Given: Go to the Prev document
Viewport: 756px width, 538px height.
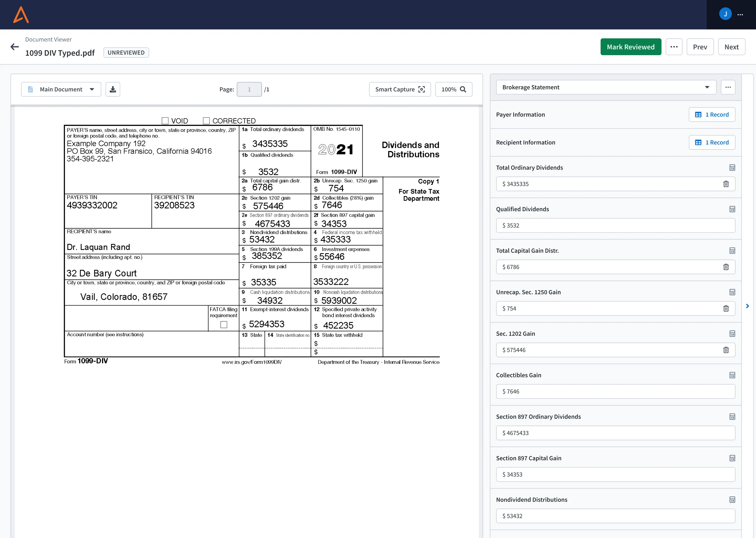Looking at the screenshot, I should 700,47.
